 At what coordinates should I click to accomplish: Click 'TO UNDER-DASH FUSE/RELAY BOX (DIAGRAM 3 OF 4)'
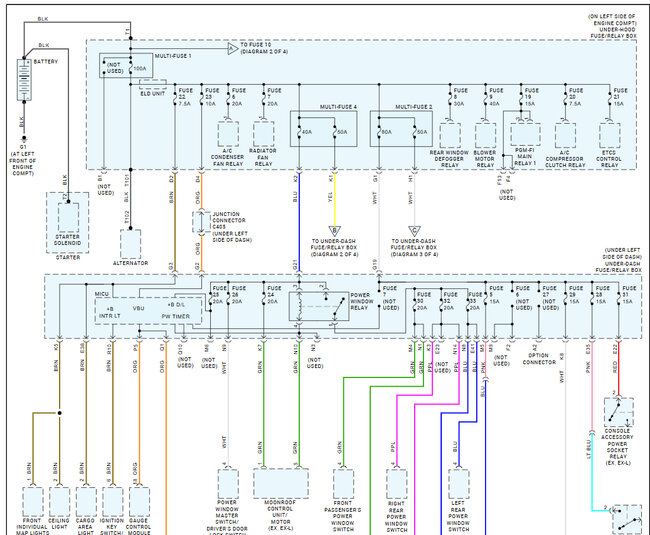[x=414, y=247]
